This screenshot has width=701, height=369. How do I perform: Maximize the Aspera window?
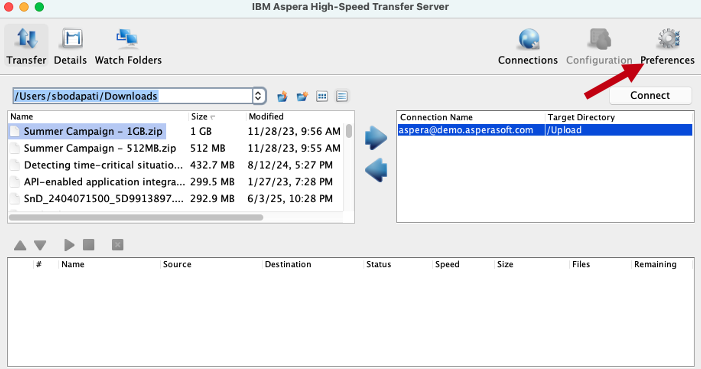pyautogui.click(x=39, y=7)
